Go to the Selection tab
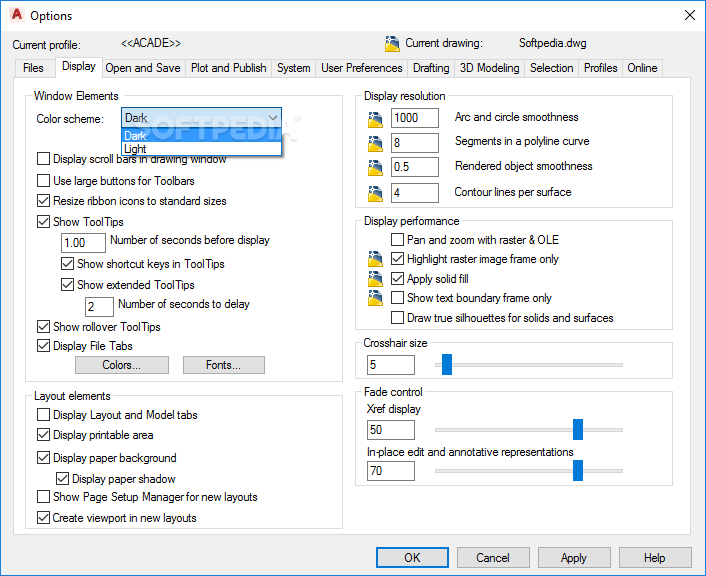This screenshot has height=576, width=706. pos(552,68)
